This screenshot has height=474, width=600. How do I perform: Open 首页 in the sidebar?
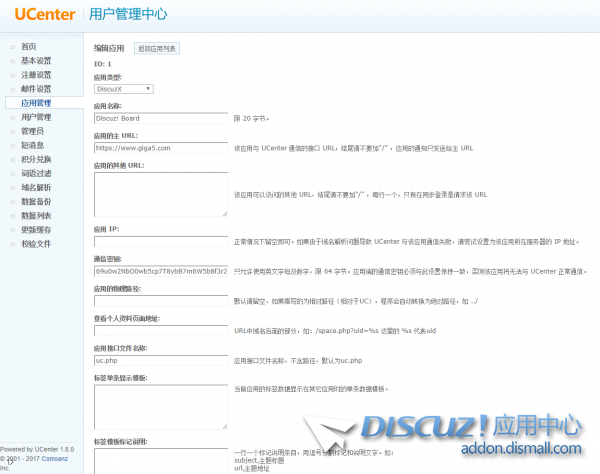point(29,47)
